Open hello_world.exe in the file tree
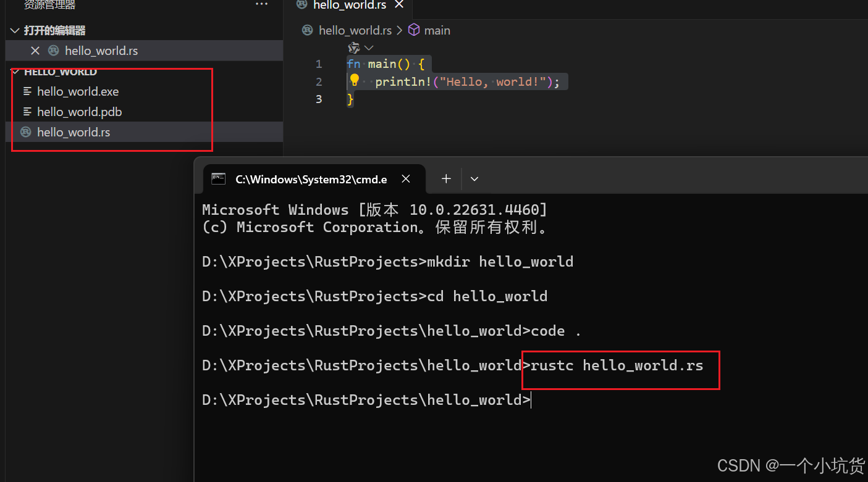 (x=78, y=91)
